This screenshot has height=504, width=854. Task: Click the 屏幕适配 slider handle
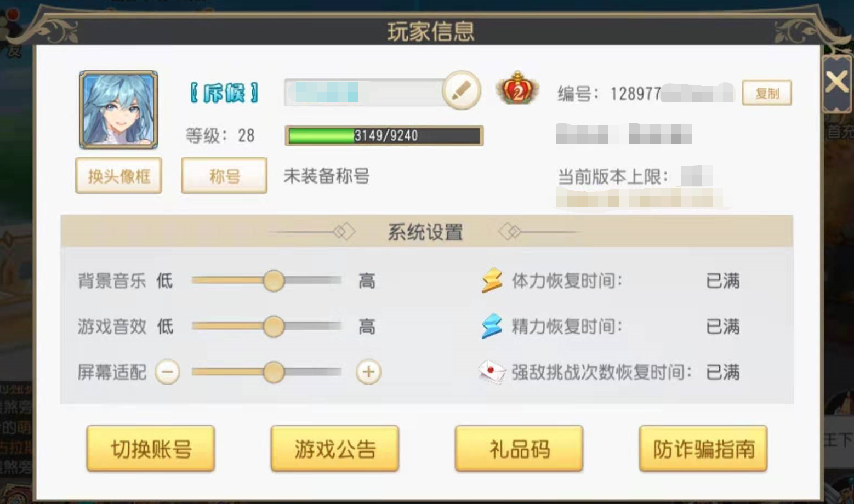[x=274, y=372]
